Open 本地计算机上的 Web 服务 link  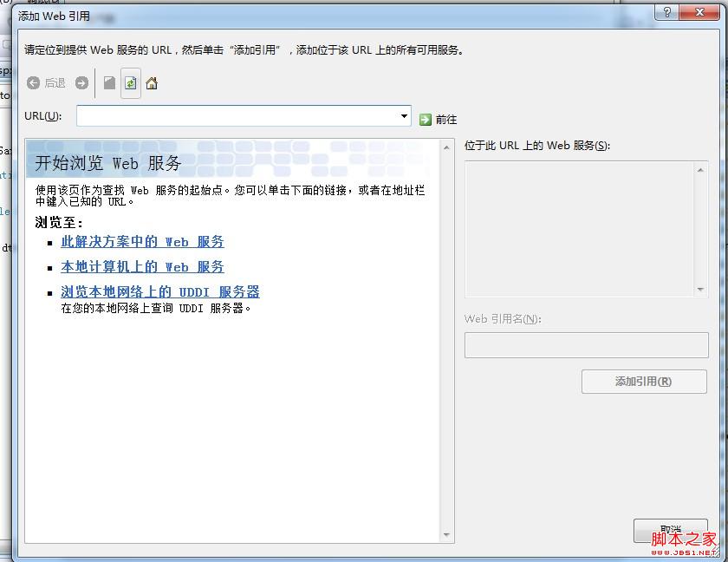142,267
